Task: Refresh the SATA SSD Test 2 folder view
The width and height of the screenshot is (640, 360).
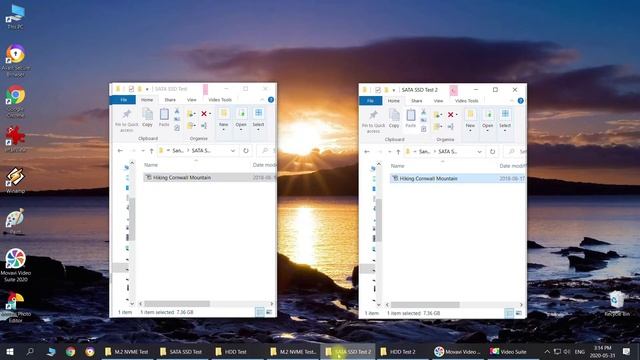Action: (x=493, y=151)
